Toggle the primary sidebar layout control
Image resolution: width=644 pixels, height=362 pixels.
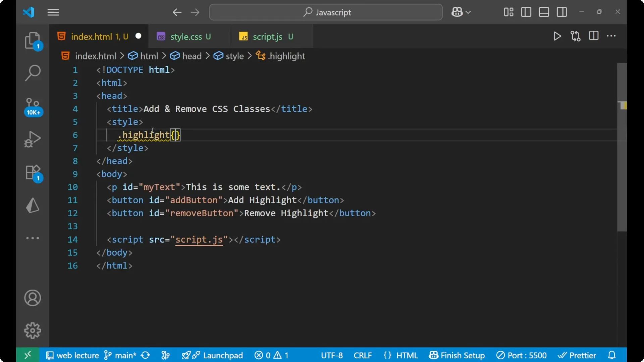(526, 12)
